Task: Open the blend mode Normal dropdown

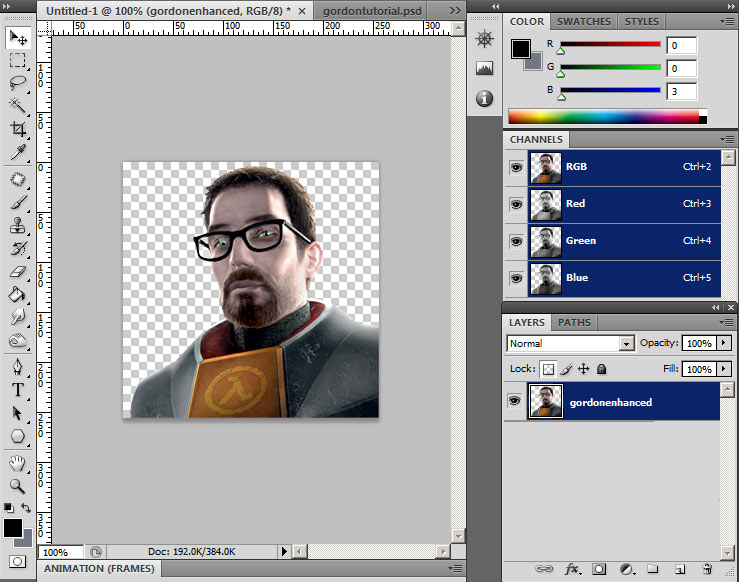Action: pyautogui.click(x=627, y=344)
